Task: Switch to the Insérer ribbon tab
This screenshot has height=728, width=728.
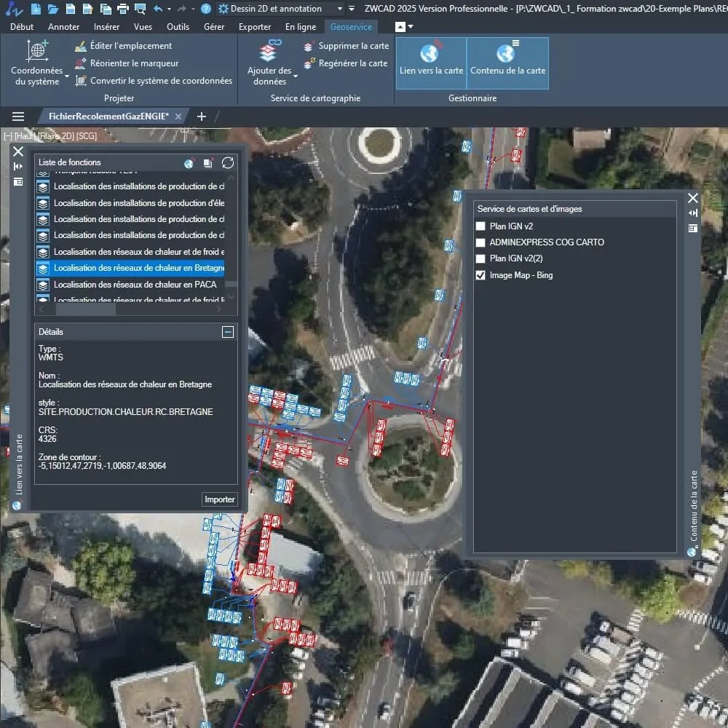Action: tap(106, 27)
